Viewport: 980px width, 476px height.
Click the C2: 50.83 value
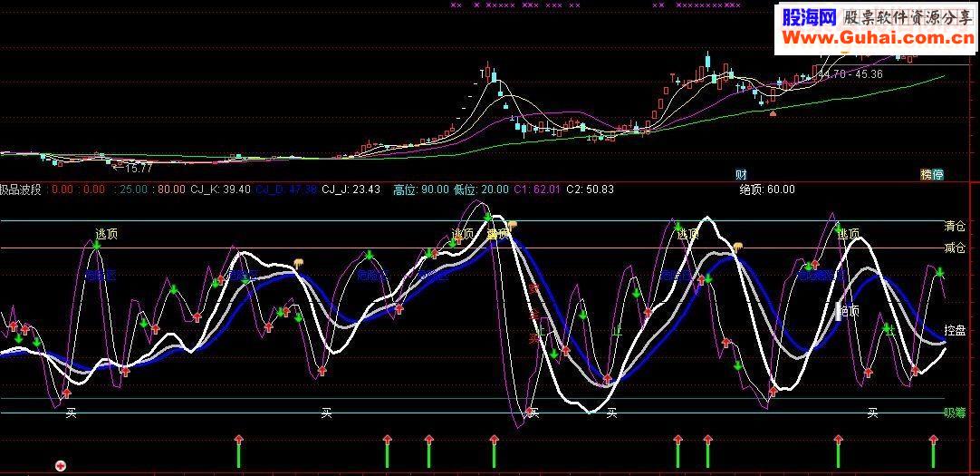[590, 189]
